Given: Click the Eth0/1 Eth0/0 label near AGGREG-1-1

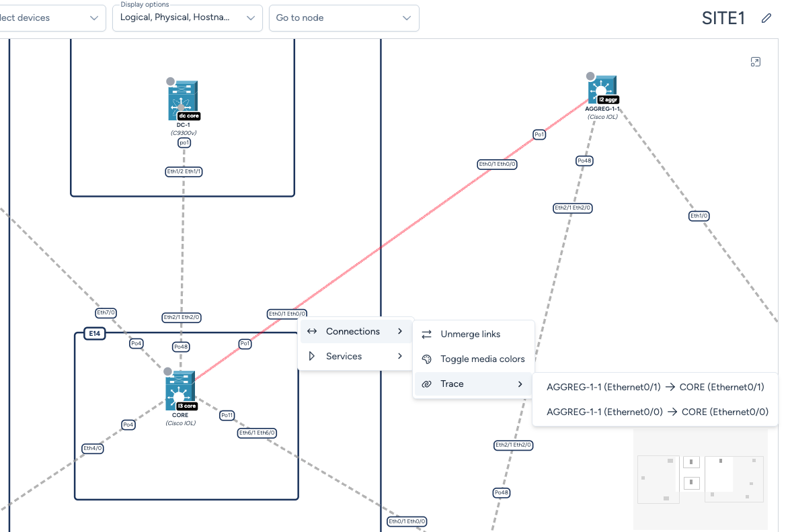Looking at the screenshot, I should click(497, 164).
